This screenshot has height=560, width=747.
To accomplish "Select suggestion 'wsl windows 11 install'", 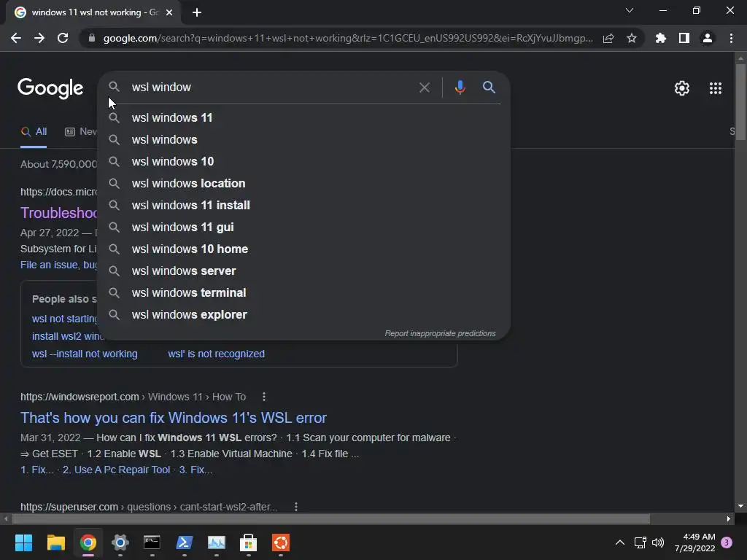I will click(x=303, y=205).
